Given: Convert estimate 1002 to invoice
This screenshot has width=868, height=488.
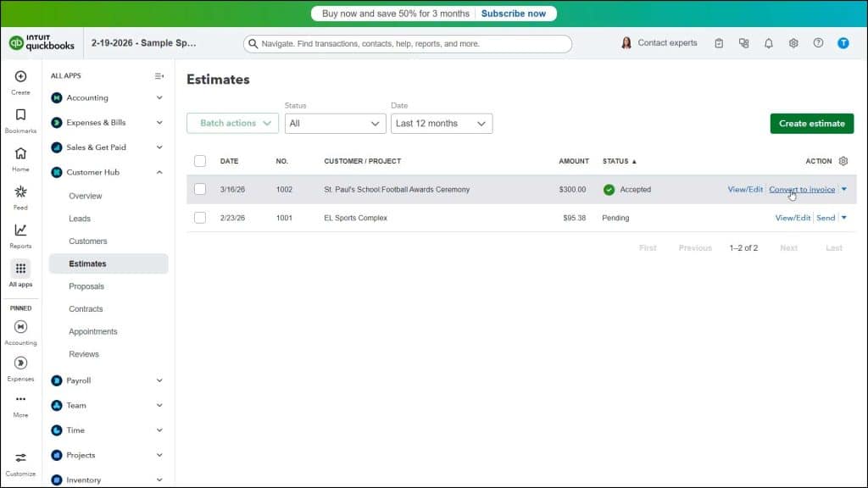Looking at the screenshot, I should click(x=802, y=189).
